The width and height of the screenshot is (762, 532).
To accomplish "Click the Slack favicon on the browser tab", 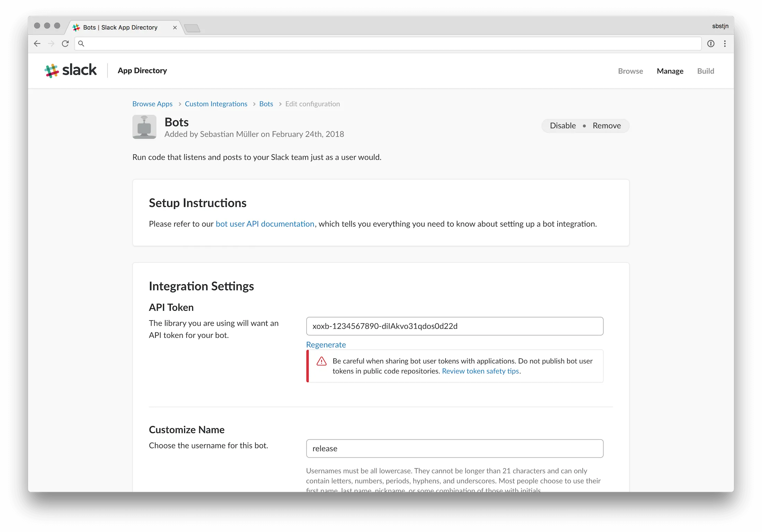I will [76, 27].
